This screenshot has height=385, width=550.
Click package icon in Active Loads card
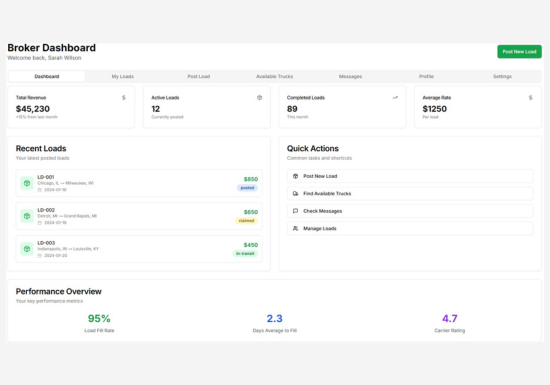pyautogui.click(x=260, y=97)
